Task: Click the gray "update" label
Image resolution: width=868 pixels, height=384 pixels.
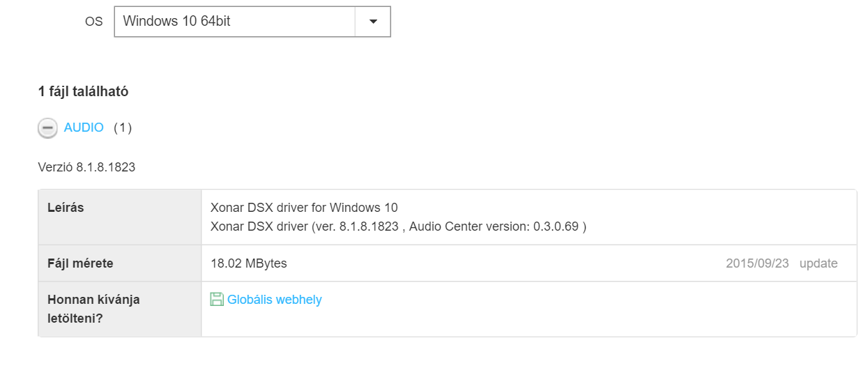Action: 818,263
